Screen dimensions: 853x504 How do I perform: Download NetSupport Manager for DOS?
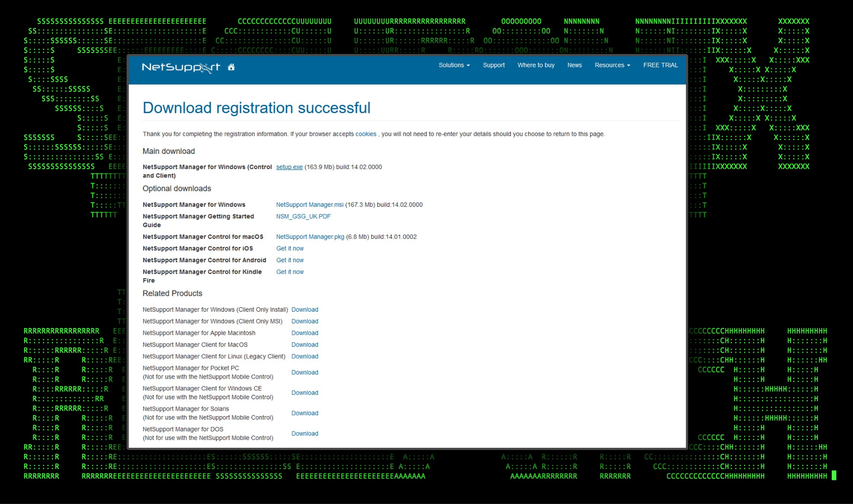304,433
